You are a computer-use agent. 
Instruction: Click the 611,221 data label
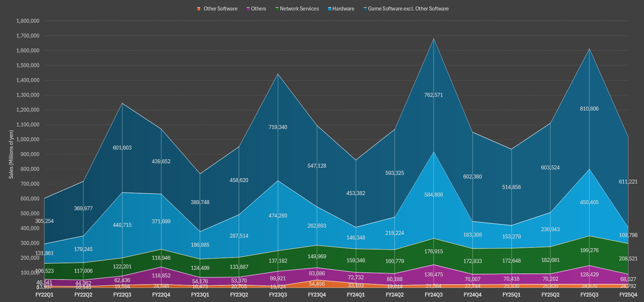point(628,182)
